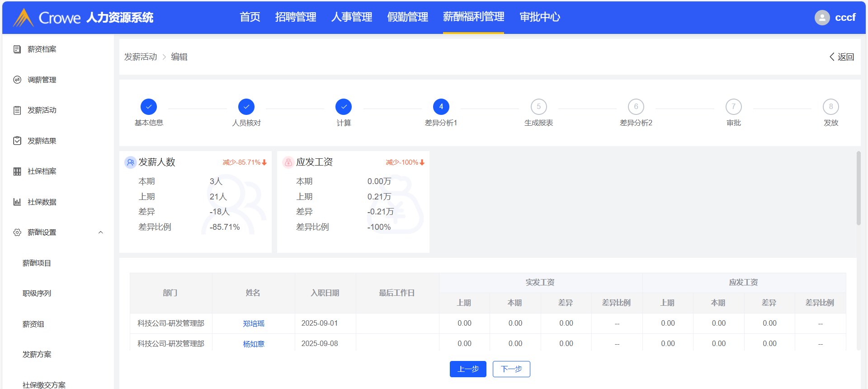Click the 返回 back link
Viewport: 868px width, 389px height.
[841, 57]
